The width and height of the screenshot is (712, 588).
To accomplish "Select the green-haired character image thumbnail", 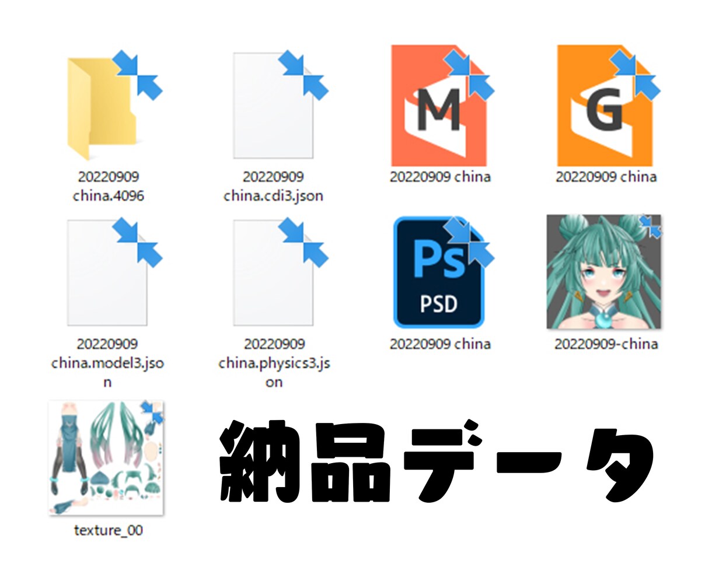I will point(604,271).
